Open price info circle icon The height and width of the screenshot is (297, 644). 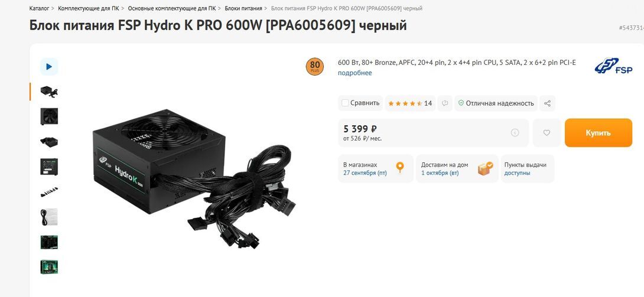pyautogui.click(x=515, y=132)
